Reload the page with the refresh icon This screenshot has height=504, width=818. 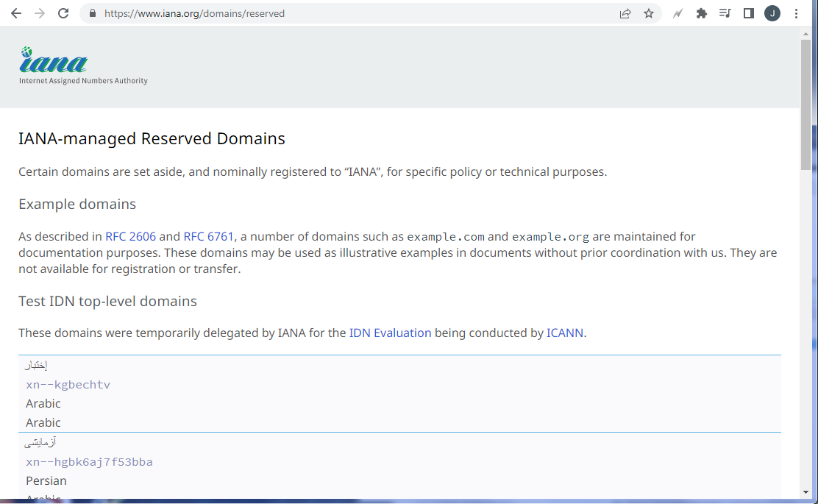tap(63, 13)
